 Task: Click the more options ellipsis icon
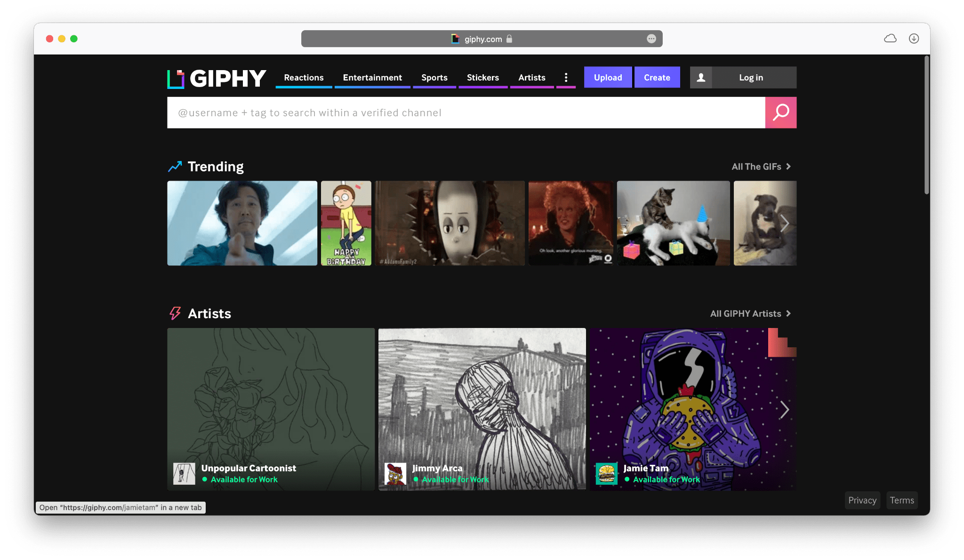[x=566, y=77]
